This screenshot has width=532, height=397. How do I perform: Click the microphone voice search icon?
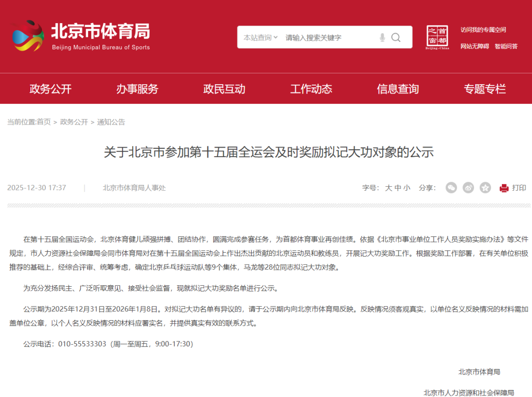point(382,37)
